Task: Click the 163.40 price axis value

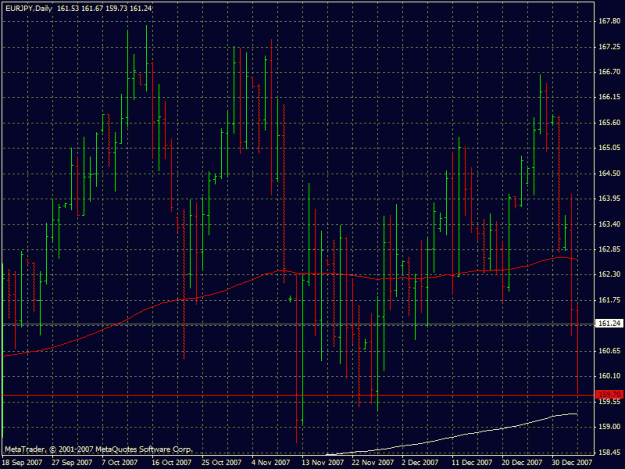Action: 610,224
